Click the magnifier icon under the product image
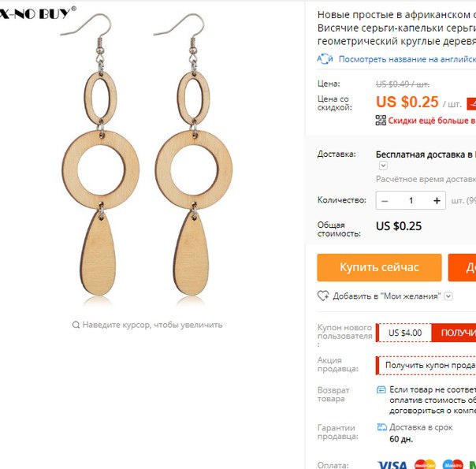 (76, 325)
